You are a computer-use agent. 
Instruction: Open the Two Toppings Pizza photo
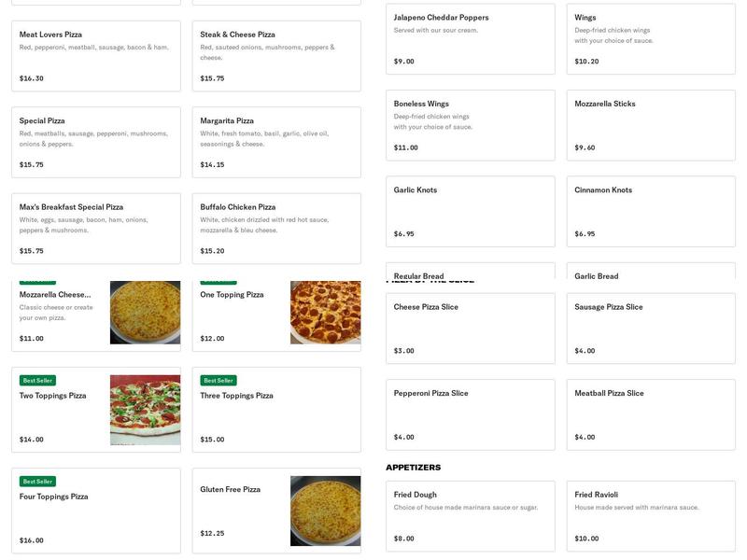(x=145, y=410)
